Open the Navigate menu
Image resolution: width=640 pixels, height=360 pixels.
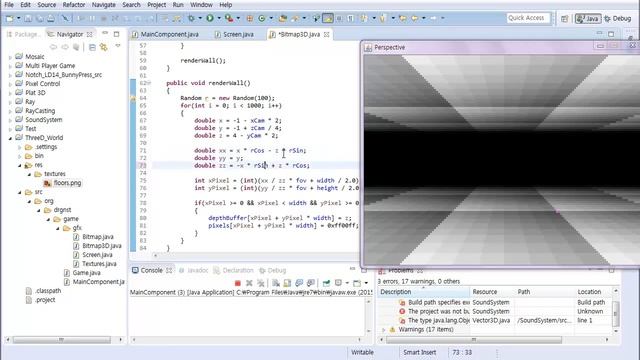[104, 5]
